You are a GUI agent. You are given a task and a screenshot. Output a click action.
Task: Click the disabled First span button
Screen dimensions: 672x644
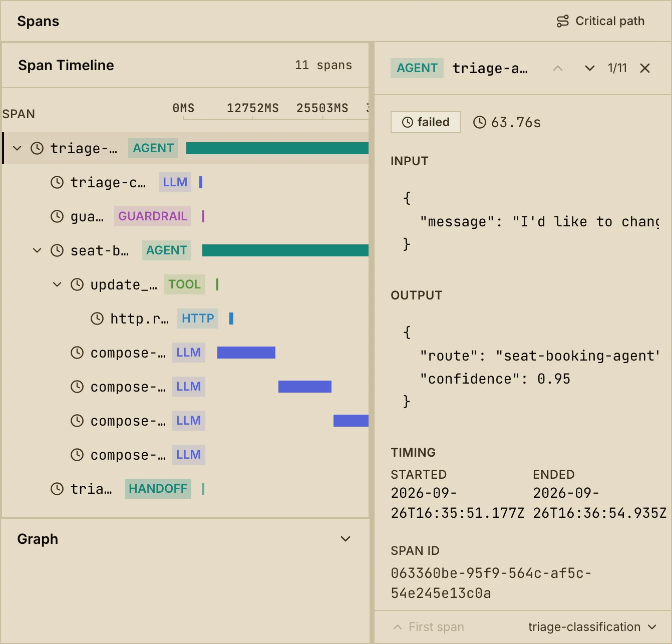tap(429, 627)
